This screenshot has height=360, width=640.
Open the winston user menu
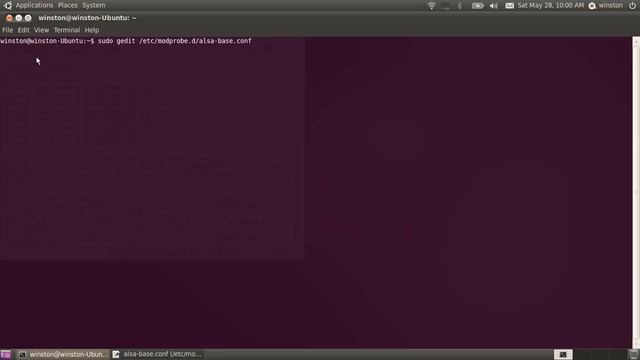pos(606,5)
